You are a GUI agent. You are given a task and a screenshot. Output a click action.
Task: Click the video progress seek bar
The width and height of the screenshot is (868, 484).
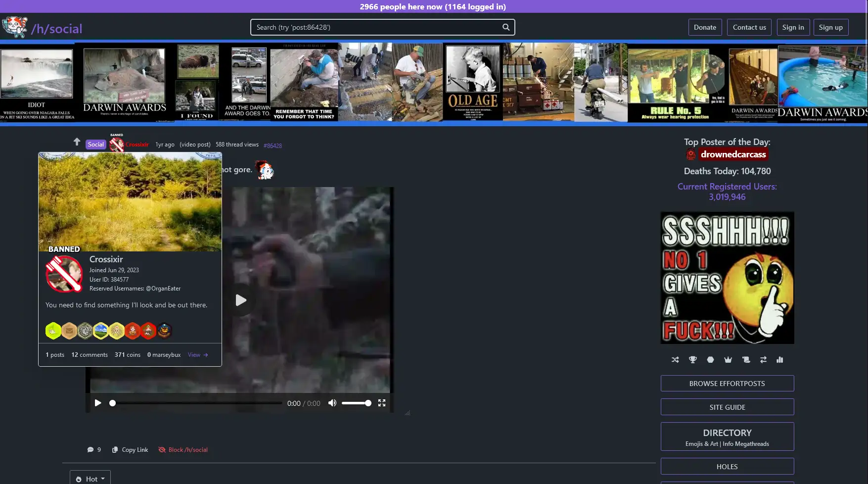pyautogui.click(x=197, y=403)
